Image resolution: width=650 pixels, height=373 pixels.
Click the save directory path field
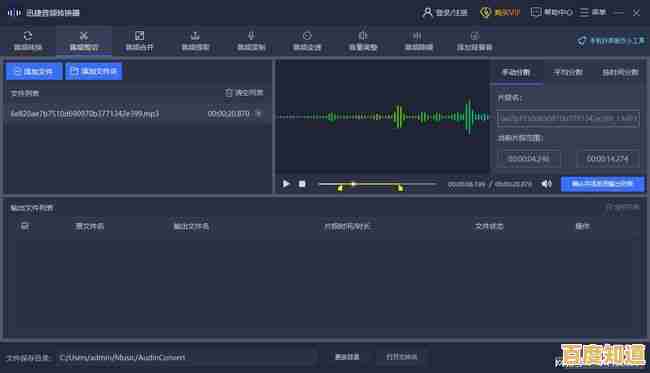coord(187,357)
